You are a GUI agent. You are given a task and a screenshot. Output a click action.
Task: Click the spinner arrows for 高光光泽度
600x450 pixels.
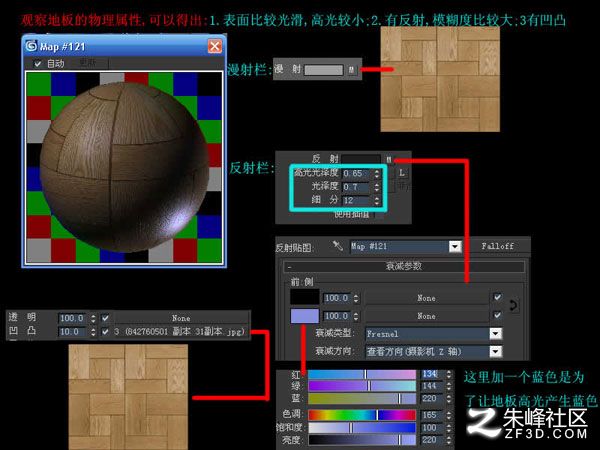click(x=377, y=174)
